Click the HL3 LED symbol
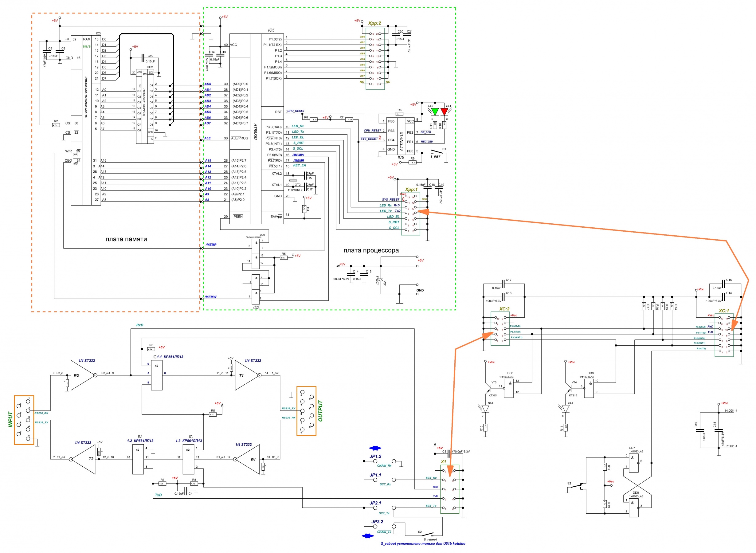Viewport: 756px width, 553px height. (485, 409)
